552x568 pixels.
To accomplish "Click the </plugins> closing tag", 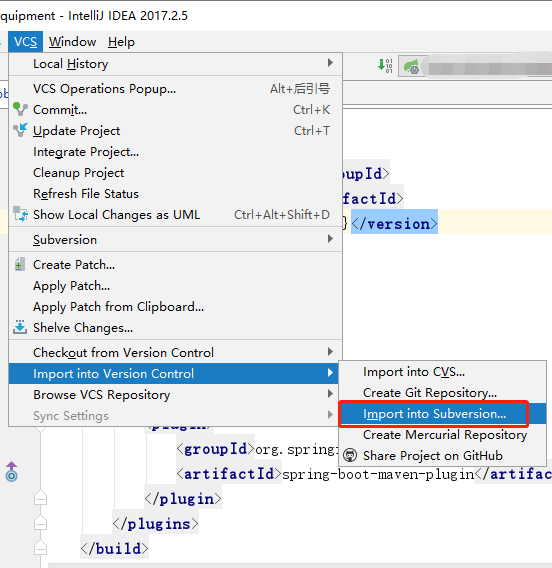I will tap(155, 524).
